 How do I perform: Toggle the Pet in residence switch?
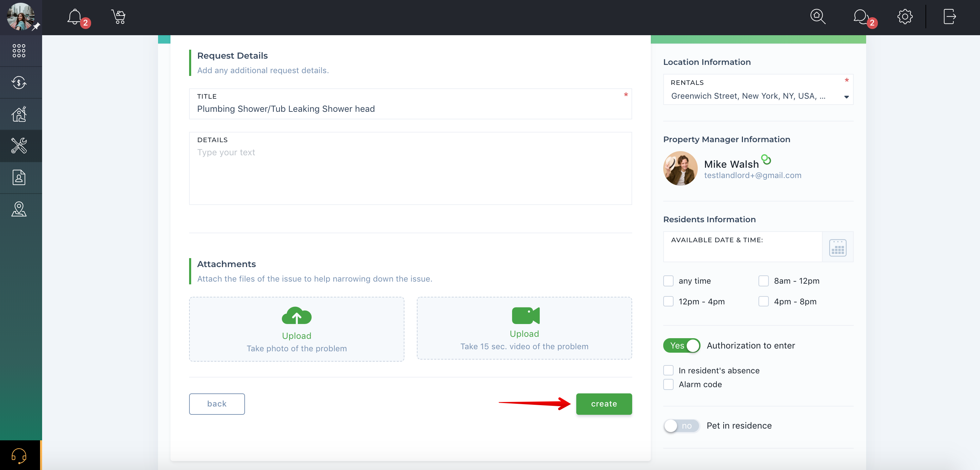pos(682,426)
